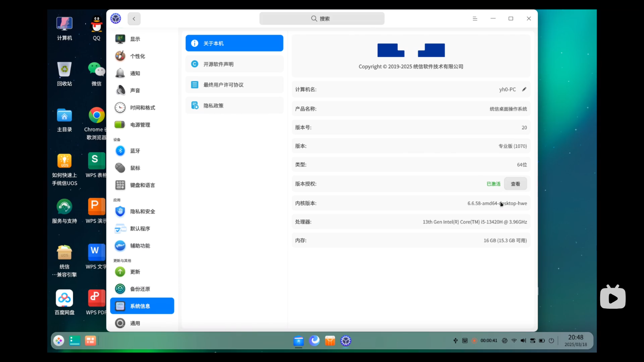The width and height of the screenshot is (644, 362).
Task: Click the 已激活 activation status
Action: pyautogui.click(x=494, y=184)
